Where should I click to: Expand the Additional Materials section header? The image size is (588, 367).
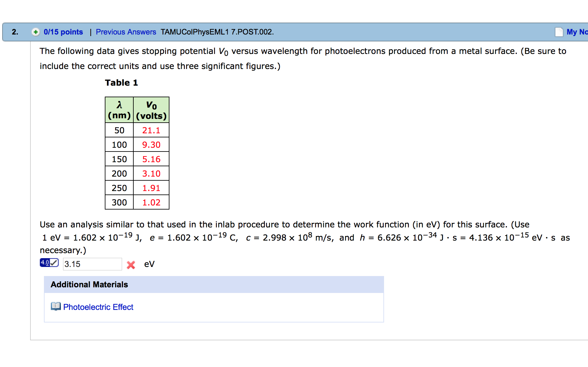click(89, 284)
